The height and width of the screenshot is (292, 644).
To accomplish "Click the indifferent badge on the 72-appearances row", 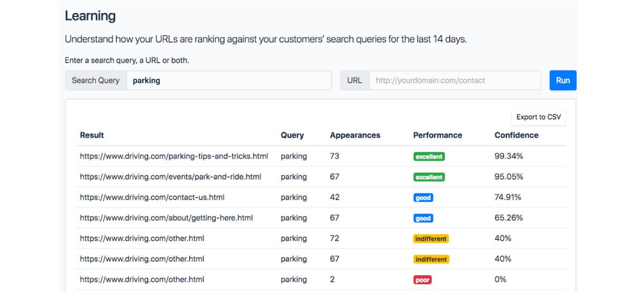I will (x=430, y=239).
